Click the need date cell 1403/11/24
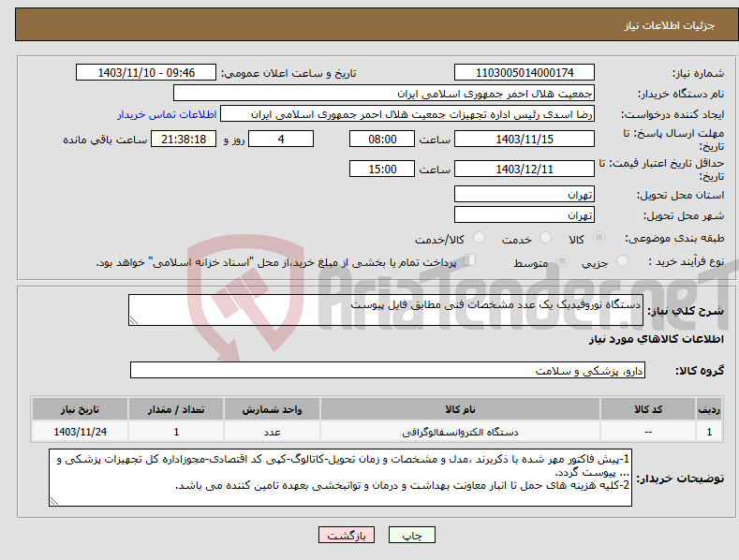The height and width of the screenshot is (560, 739). [x=81, y=432]
